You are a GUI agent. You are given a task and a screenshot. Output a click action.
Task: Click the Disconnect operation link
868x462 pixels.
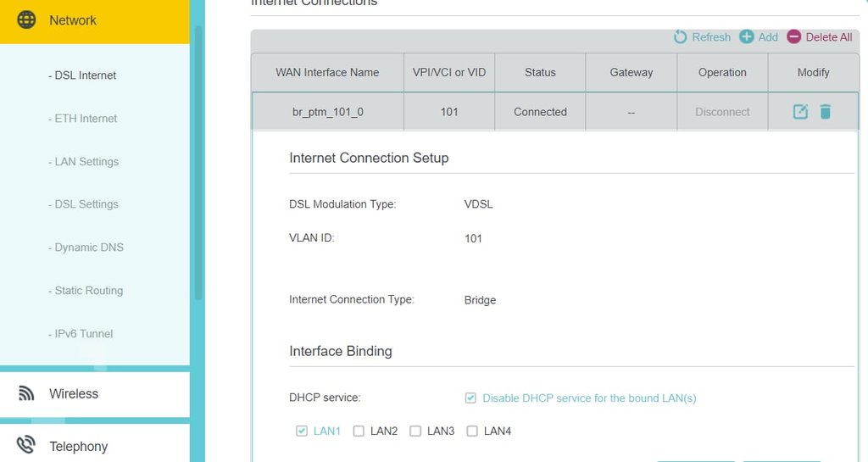point(722,112)
